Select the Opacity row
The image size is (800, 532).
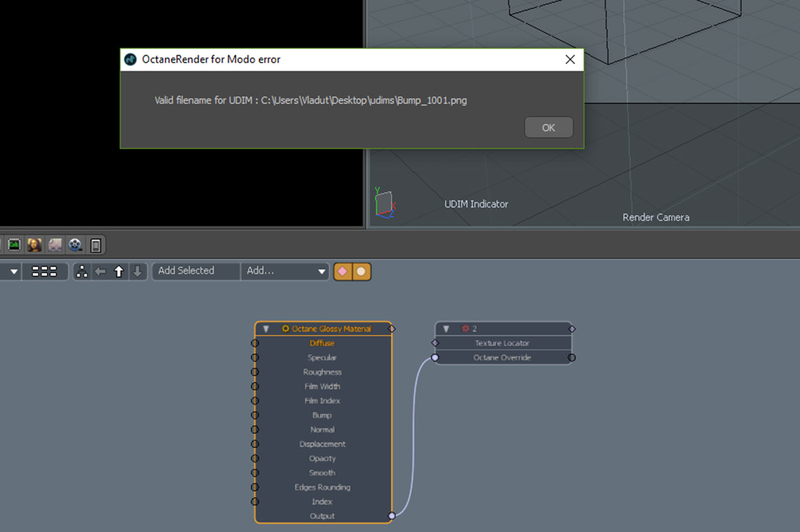[x=323, y=458]
